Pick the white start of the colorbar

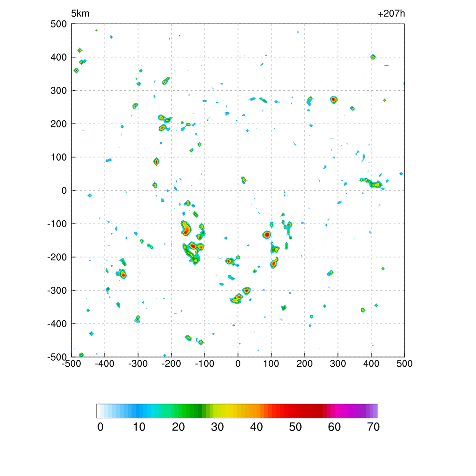point(99,411)
